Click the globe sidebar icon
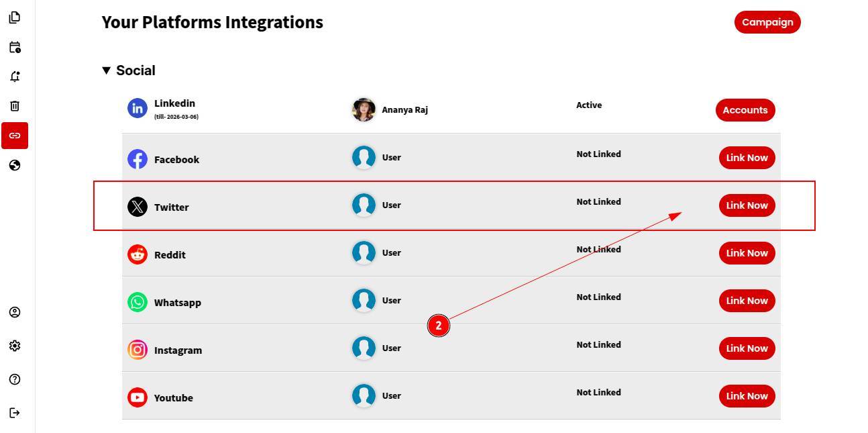This screenshot has height=433, width=868. (x=15, y=165)
